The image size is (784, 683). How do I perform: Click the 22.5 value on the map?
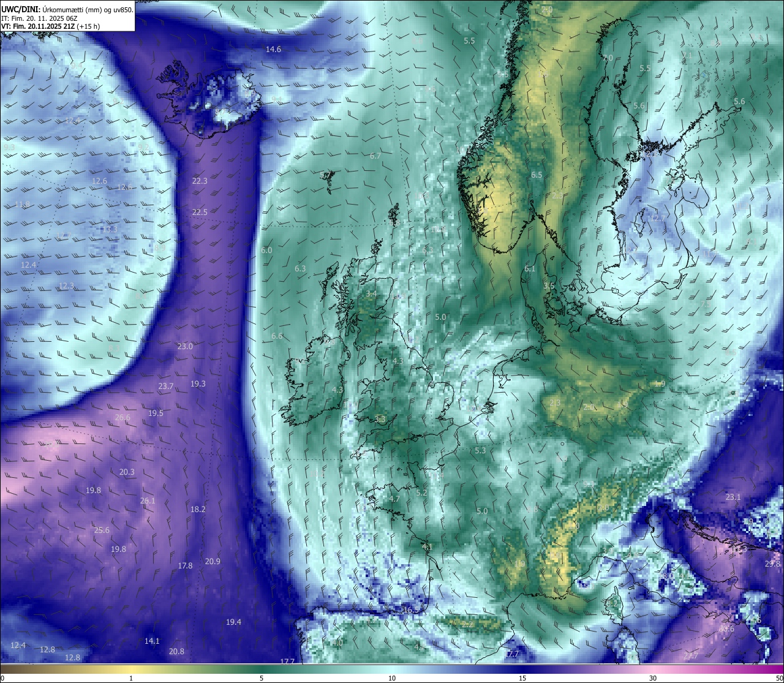tap(200, 212)
